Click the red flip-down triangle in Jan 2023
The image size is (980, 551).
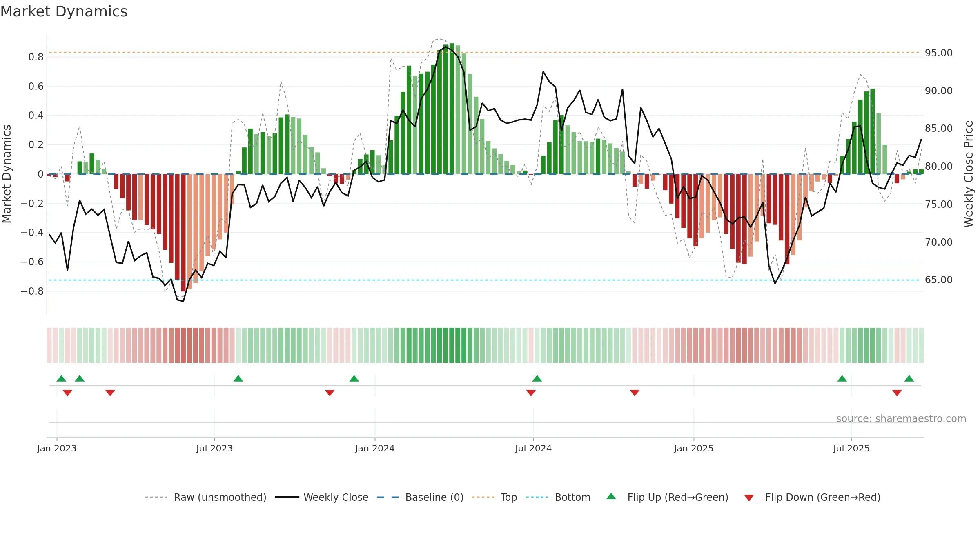point(67,393)
